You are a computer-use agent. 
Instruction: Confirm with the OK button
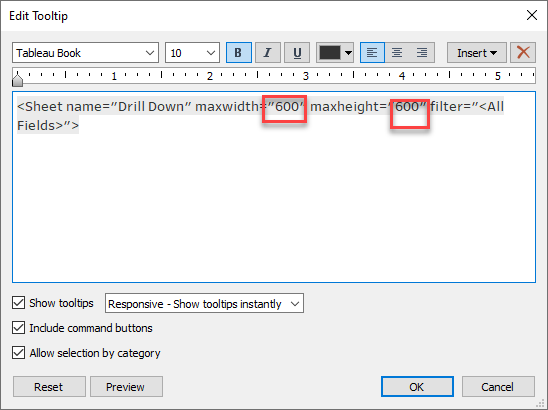point(417,387)
